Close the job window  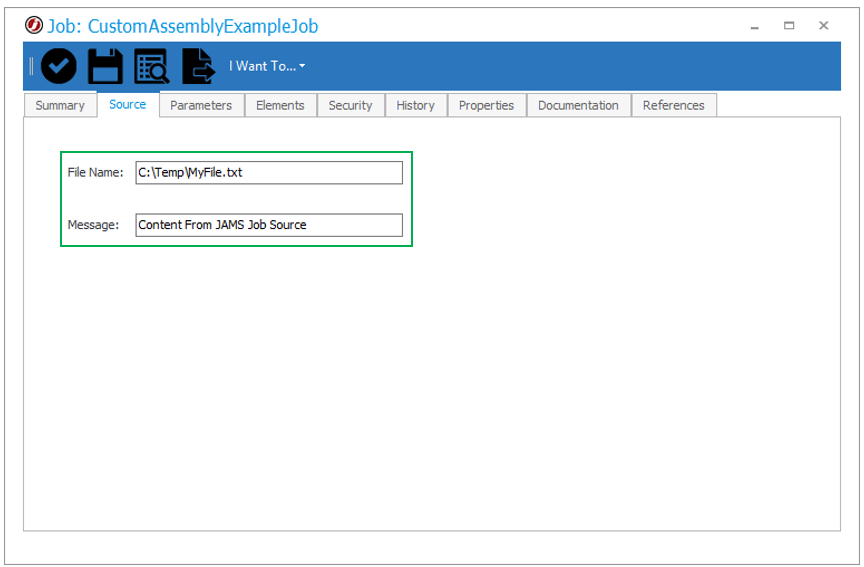(x=824, y=25)
